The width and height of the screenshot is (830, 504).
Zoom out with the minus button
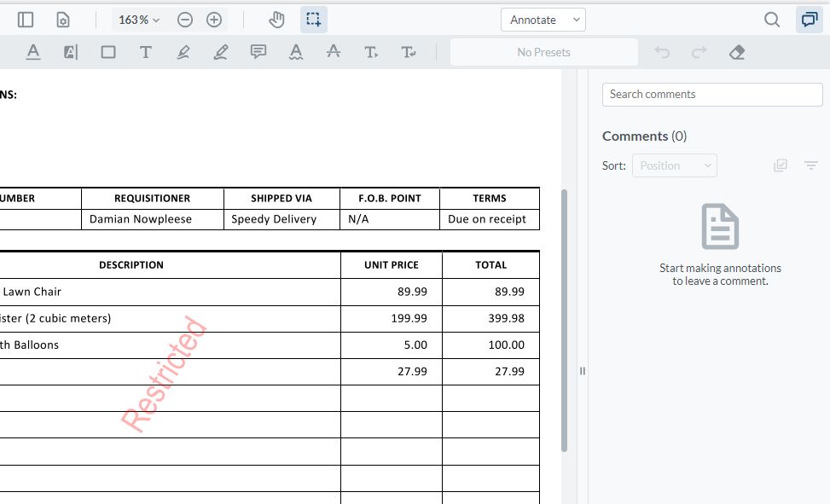[x=185, y=20]
